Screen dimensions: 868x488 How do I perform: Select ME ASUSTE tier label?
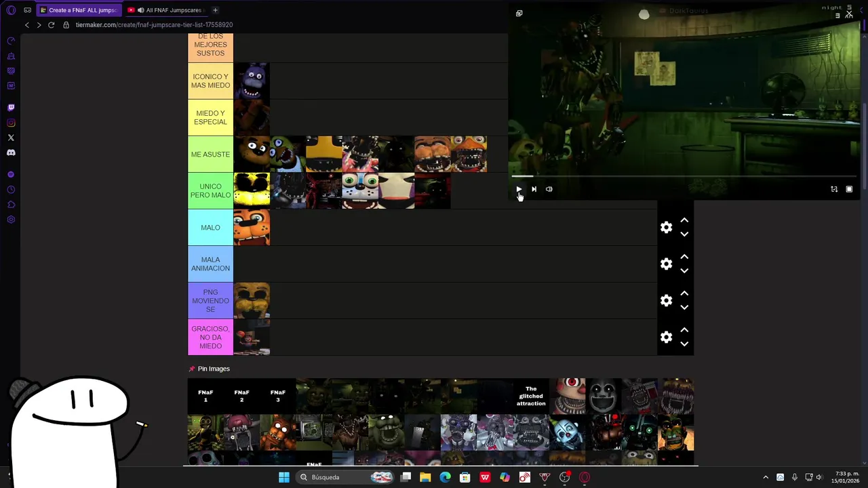point(210,155)
